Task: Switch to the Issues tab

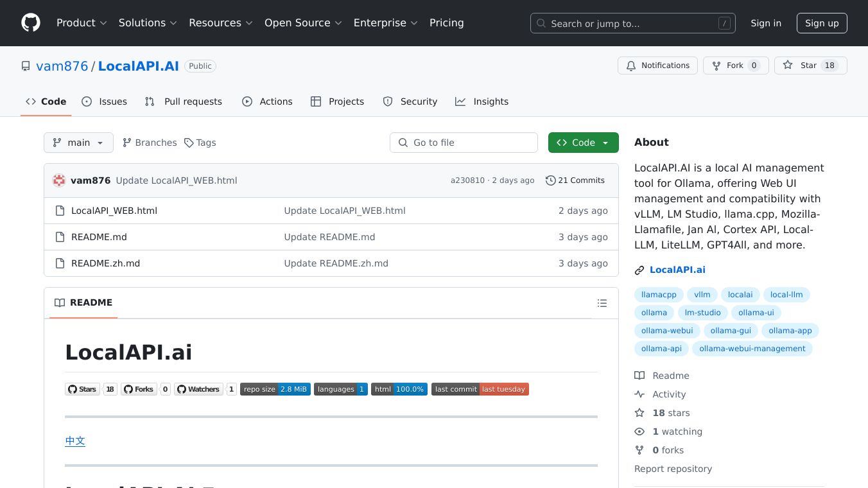Action: pos(105,101)
